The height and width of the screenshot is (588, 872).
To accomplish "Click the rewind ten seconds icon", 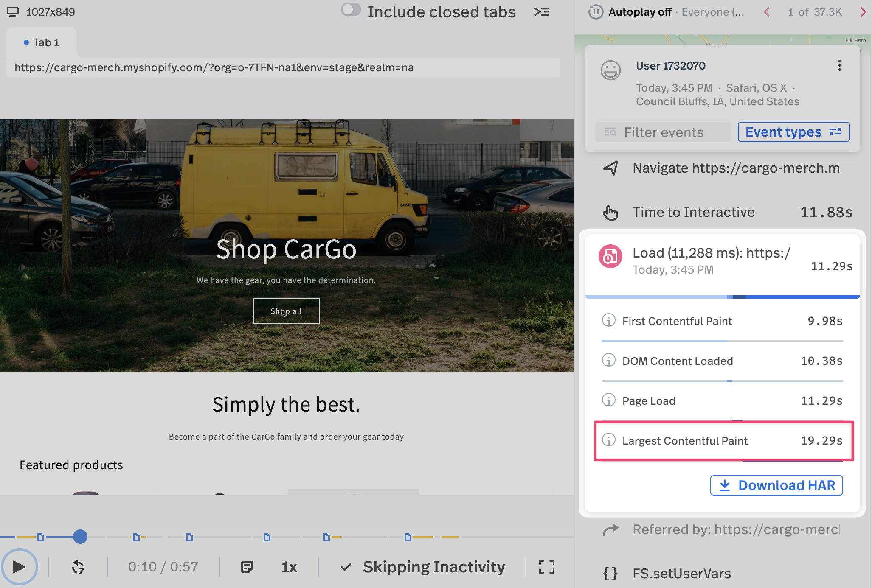I will (x=78, y=567).
